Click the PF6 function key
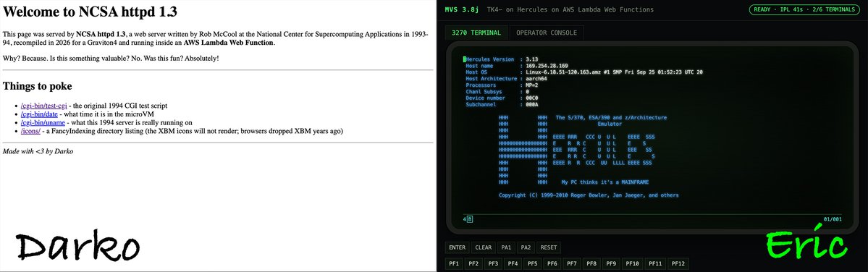Image resolution: width=868 pixels, height=272 pixels. [x=552, y=264]
